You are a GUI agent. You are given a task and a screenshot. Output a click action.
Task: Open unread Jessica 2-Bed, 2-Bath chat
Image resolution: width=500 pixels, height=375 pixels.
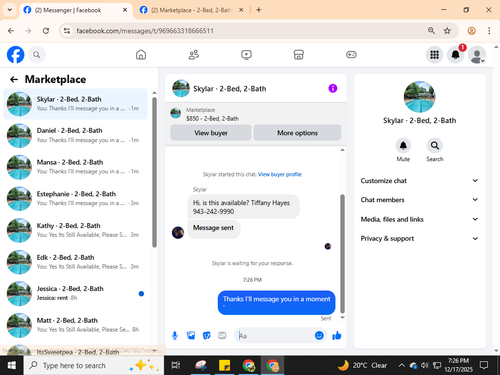click(x=75, y=293)
